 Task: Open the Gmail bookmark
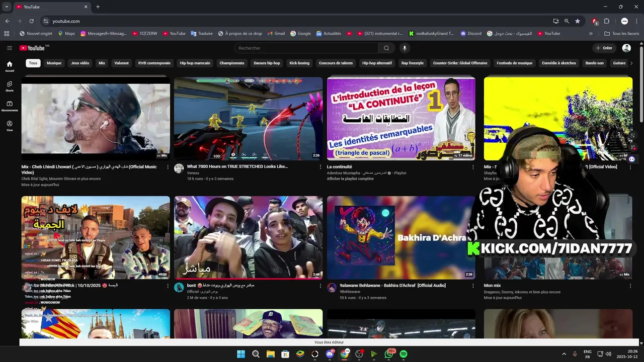(276, 34)
